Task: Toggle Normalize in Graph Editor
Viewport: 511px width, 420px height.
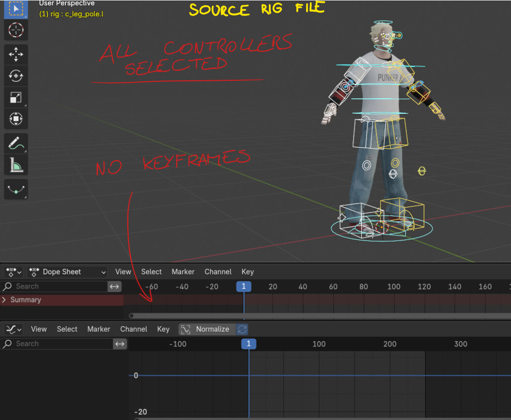Action: [207, 329]
